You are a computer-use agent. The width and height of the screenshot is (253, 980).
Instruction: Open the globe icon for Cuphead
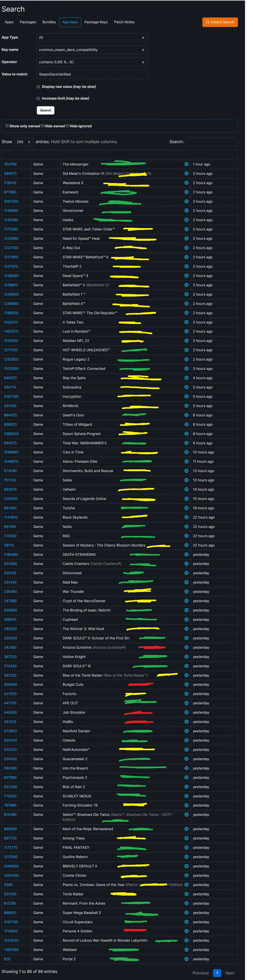pyautogui.click(x=186, y=619)
